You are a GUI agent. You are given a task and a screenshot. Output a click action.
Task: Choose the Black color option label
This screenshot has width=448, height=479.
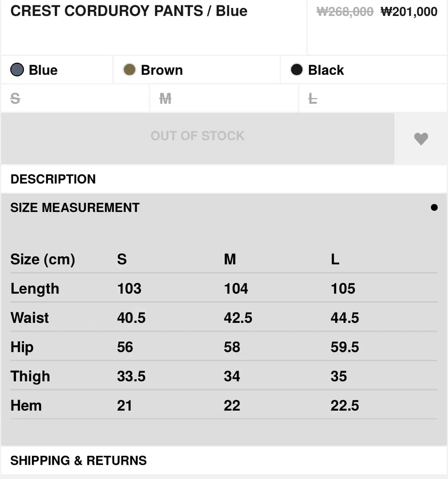point(326,70)
